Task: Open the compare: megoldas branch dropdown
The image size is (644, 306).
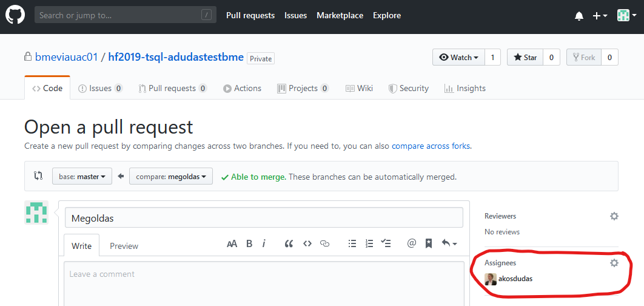Action: pyautogui.click(x=171, y=176)
